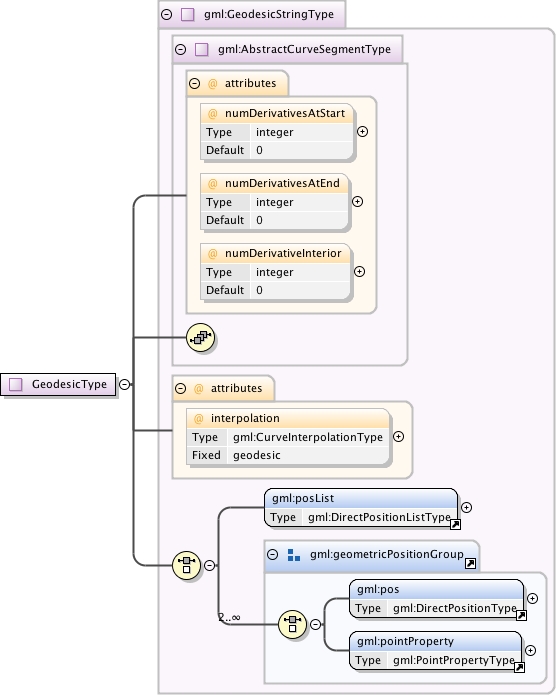
Task: Follow the gml:geometricPositionGroup reference arrow icon
Action: [x=470, y=563]
